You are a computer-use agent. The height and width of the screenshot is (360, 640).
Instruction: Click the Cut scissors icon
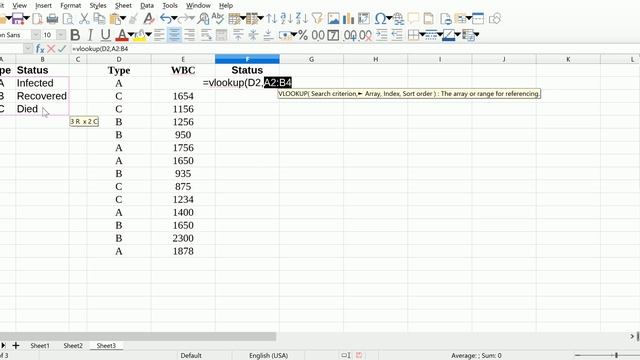84,19
